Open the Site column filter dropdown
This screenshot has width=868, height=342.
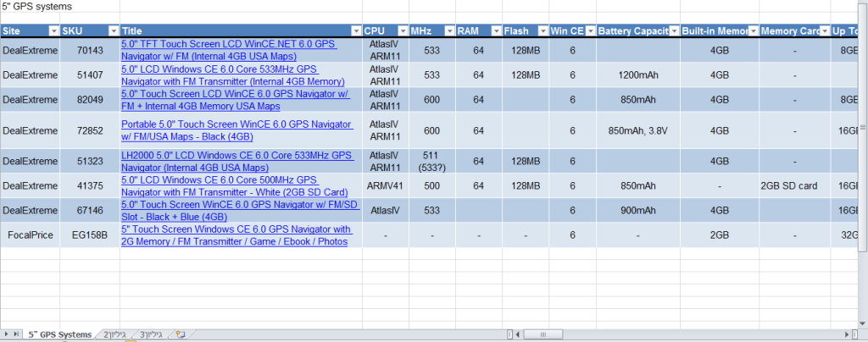coord(54,31)
